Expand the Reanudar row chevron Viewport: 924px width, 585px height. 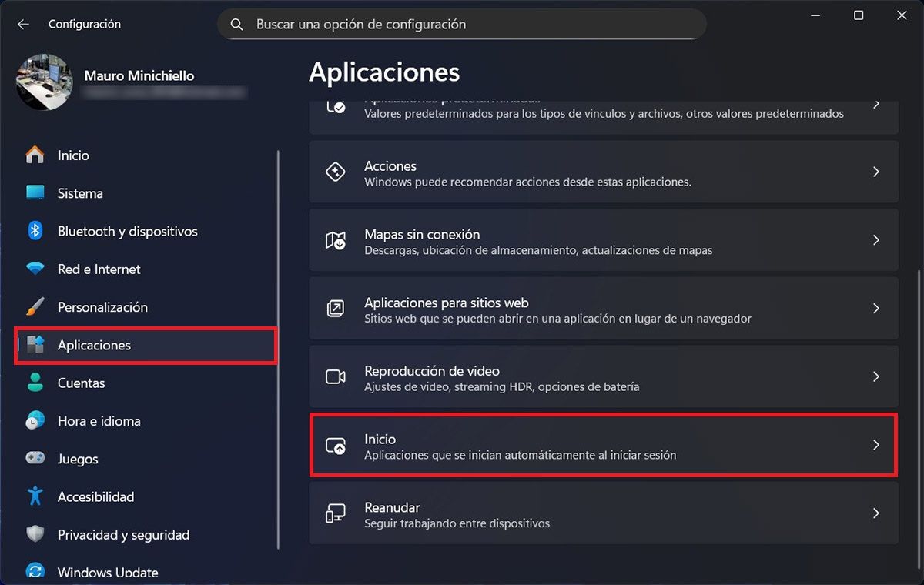[875, 513]
